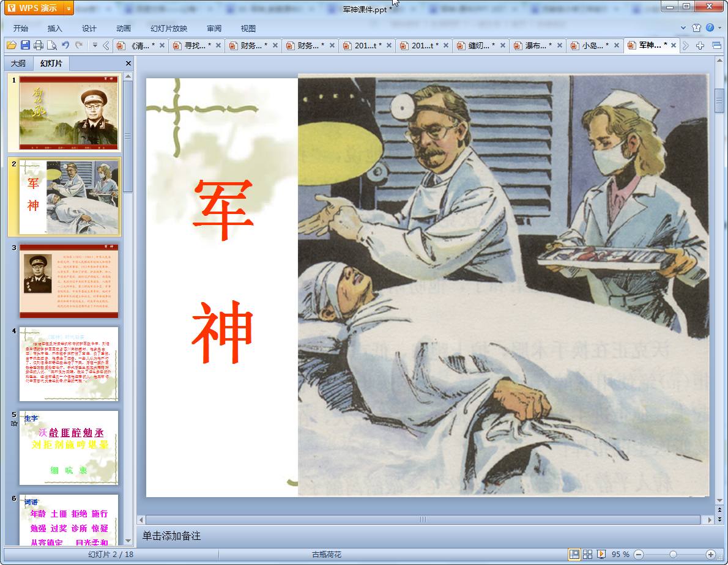Screen dimensions: 728x565
Task: Select slide 5 生字 thumbnail
Action: click(69, 448)
